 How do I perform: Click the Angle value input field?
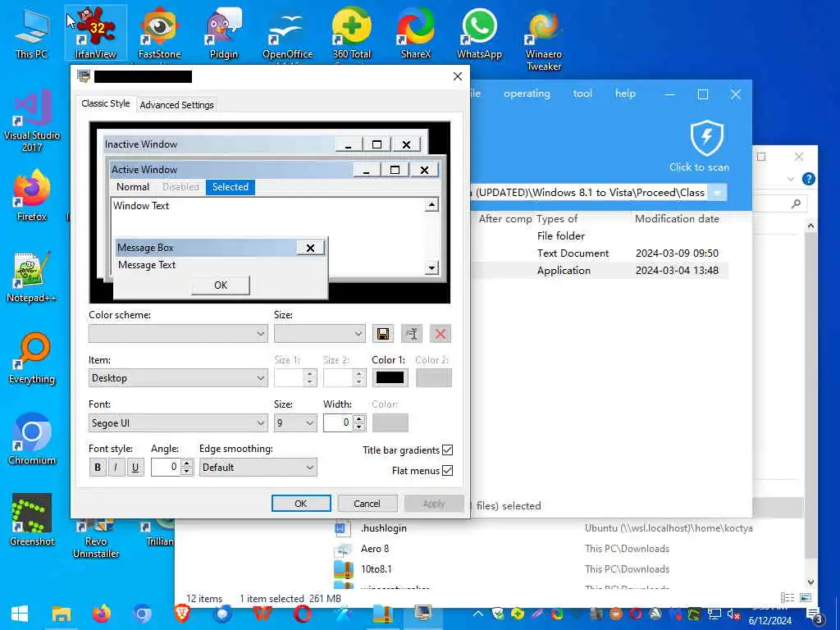pos(166,467)
